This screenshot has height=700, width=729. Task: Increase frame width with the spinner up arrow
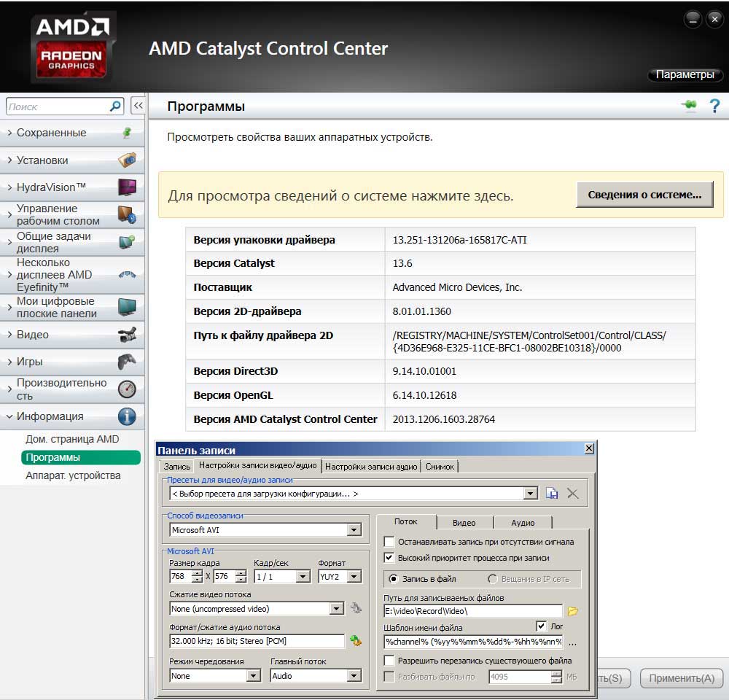coord(197,573)
